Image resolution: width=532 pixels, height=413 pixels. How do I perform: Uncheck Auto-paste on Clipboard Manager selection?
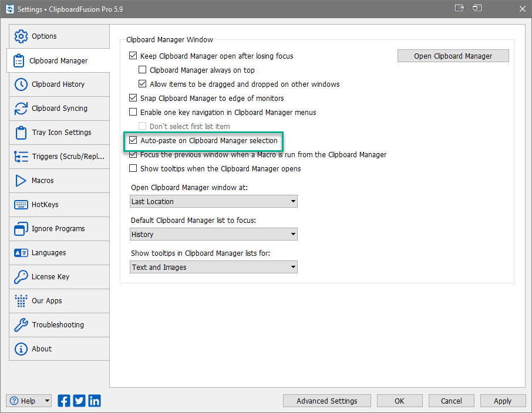click(133, 141)
